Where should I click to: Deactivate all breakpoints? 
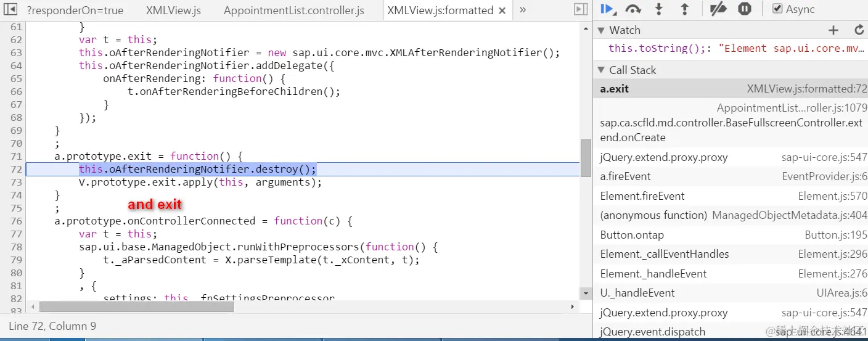pos(718,9)
